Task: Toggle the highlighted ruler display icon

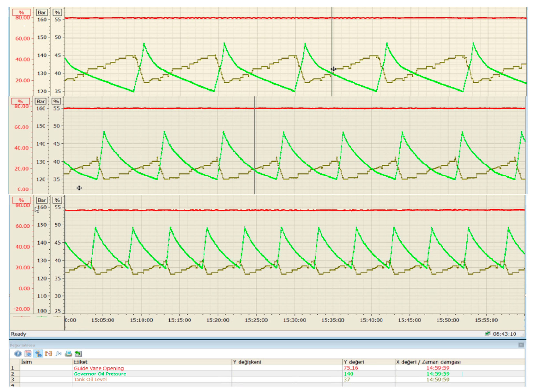Action: tap(38, 354)
